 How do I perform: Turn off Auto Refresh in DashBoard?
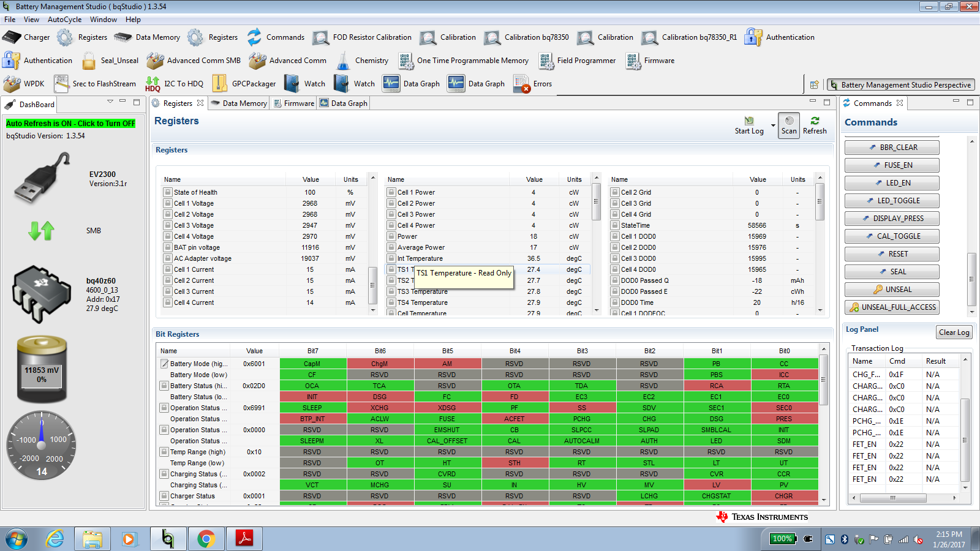[x=70, y=124]
